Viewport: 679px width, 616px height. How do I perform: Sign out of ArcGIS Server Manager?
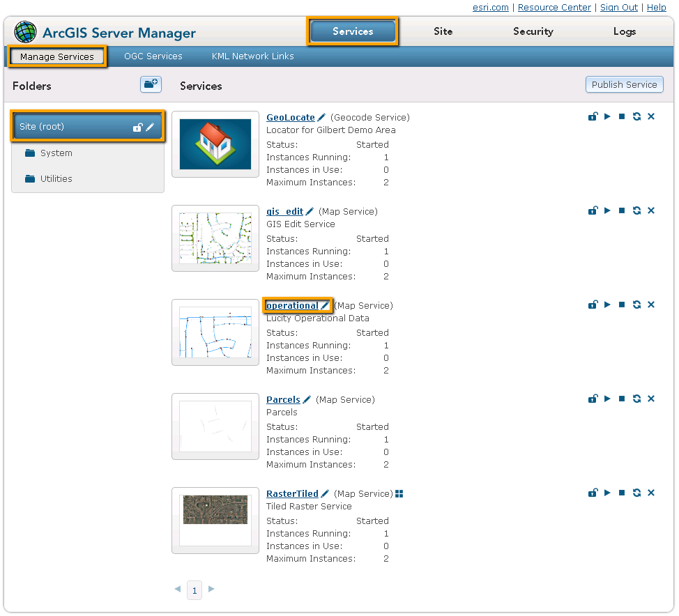coord(619,7)
